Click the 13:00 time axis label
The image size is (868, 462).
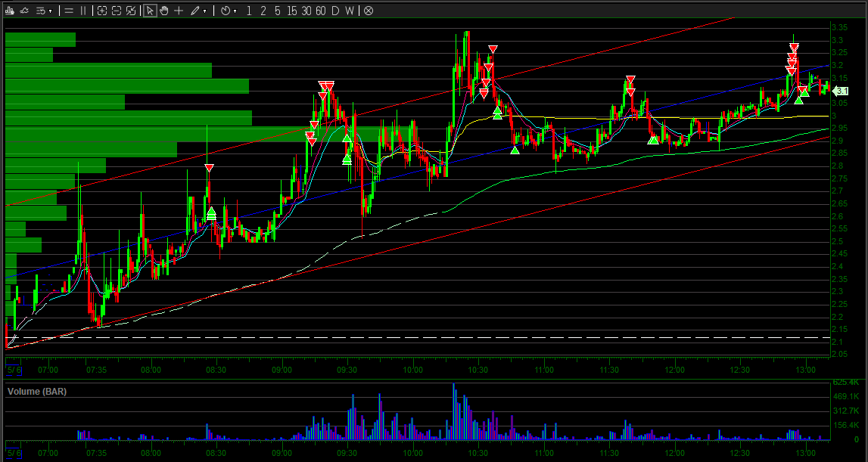(x=805, y=371)
